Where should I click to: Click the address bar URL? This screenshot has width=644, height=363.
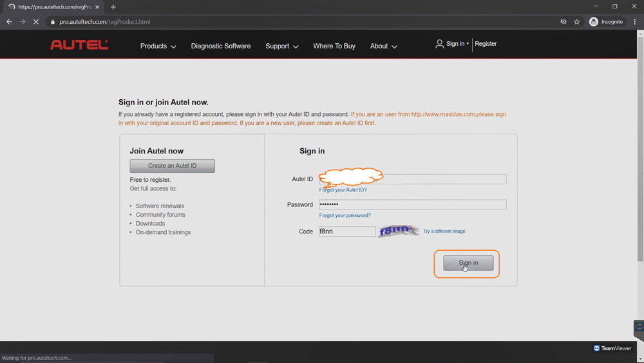tap(105, 22)
